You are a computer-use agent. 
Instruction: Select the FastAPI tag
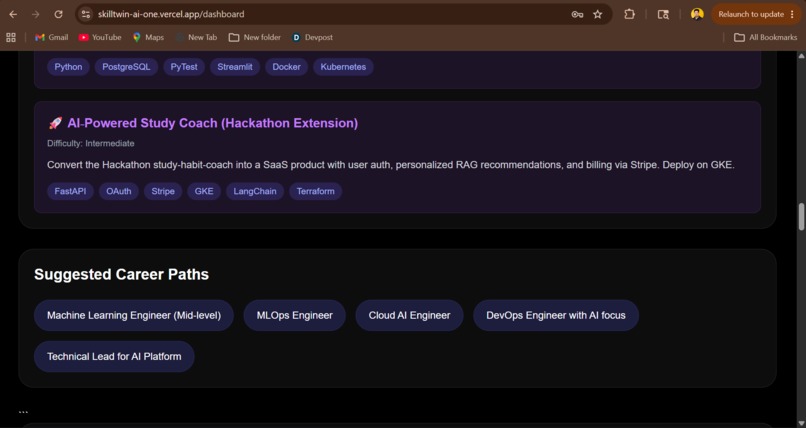(70, 191)
